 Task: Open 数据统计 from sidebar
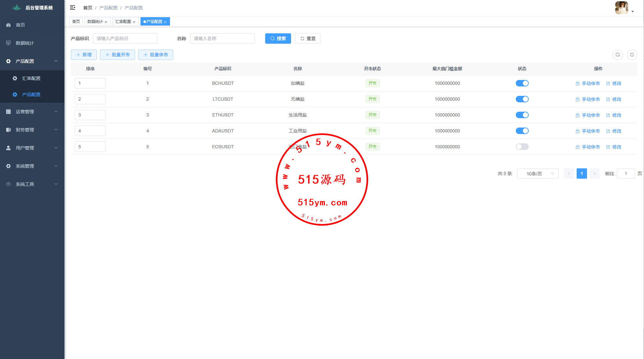click(25, 43)
